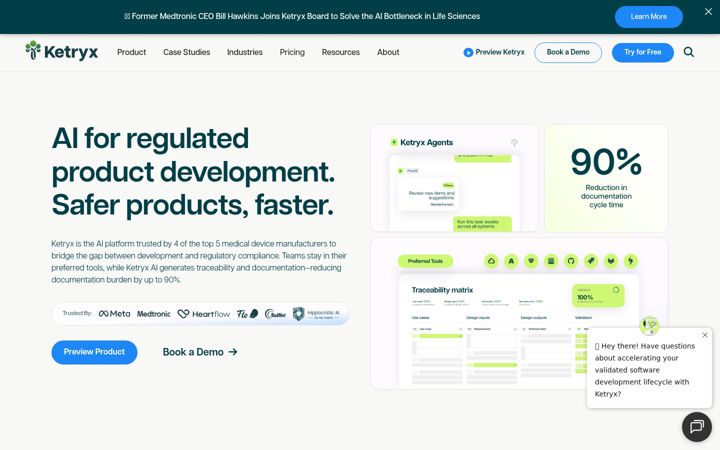Click the outlined Book a Demo header button
This screenshot has height=450, width=720.
point(568,52)
